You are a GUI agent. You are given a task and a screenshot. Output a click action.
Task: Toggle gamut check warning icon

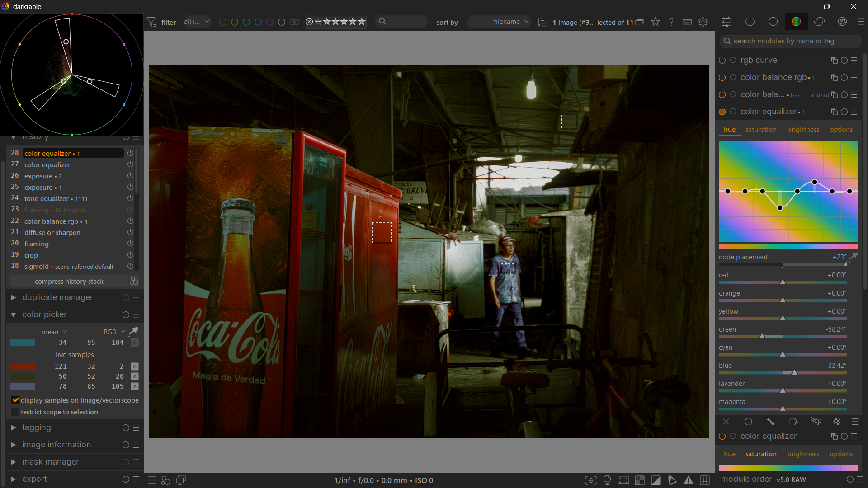[x=689, y=480]
